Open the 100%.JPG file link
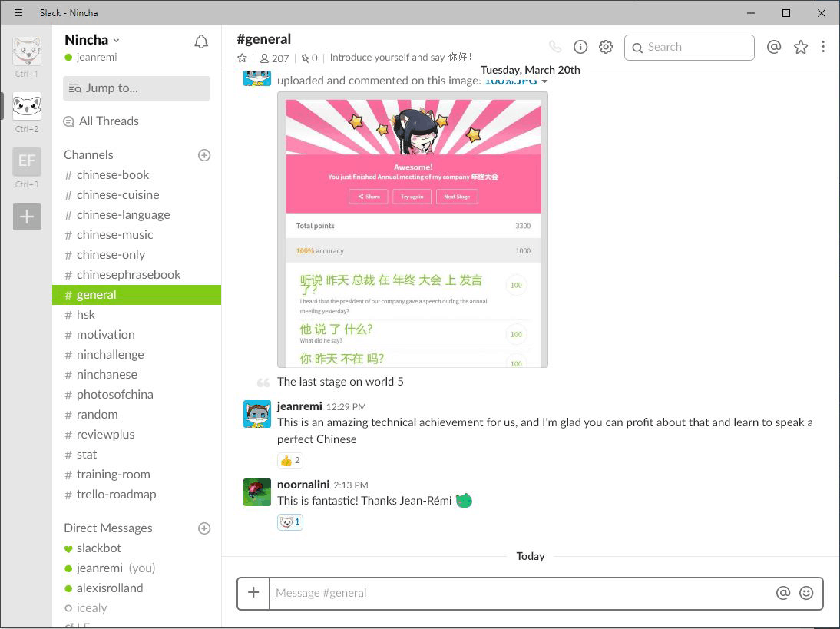The height and width of the screenshot is (629, 840). (x=511, y=81)
